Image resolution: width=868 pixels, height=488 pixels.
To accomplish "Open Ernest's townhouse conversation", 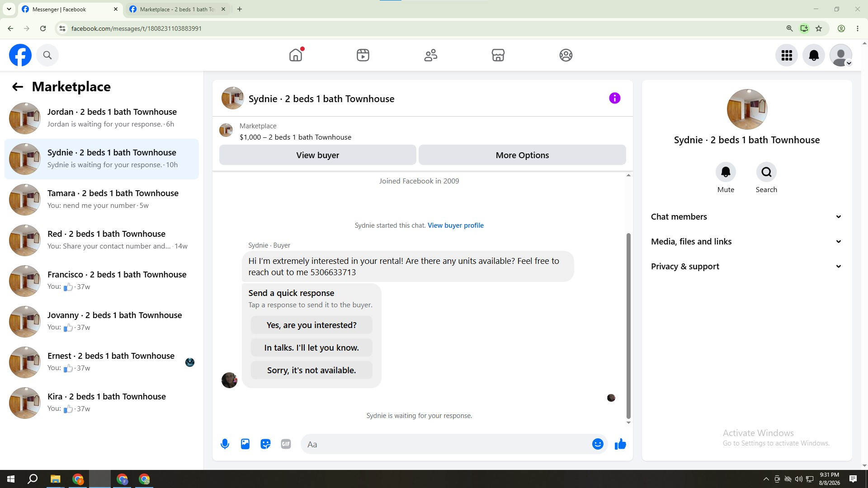I will click(x=102, y=362).
